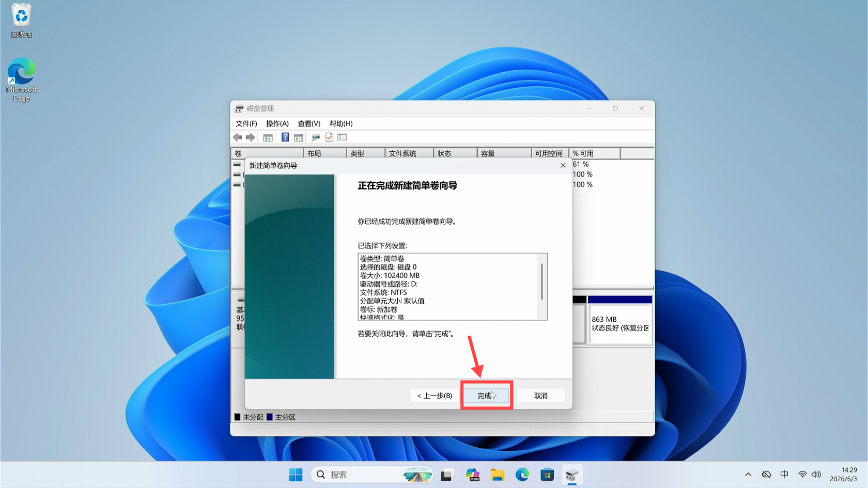The width and height of the screenshot is (868, 488).
Task: Click the line '文件系统: NTFS'
Action: tap(383, 293)
